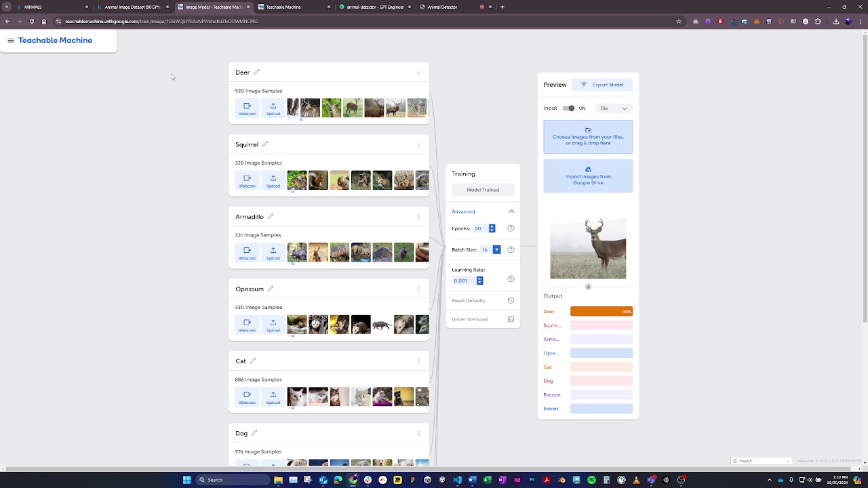Open Cat class more options menu
Viewport: 868px width, 488px height.
tap(418, 361)
